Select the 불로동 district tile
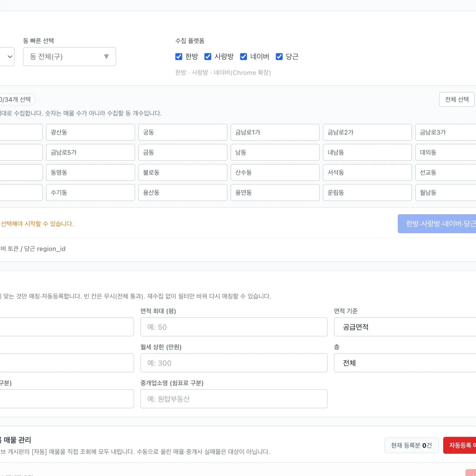 pyautogui.click(x=183, y=173)
